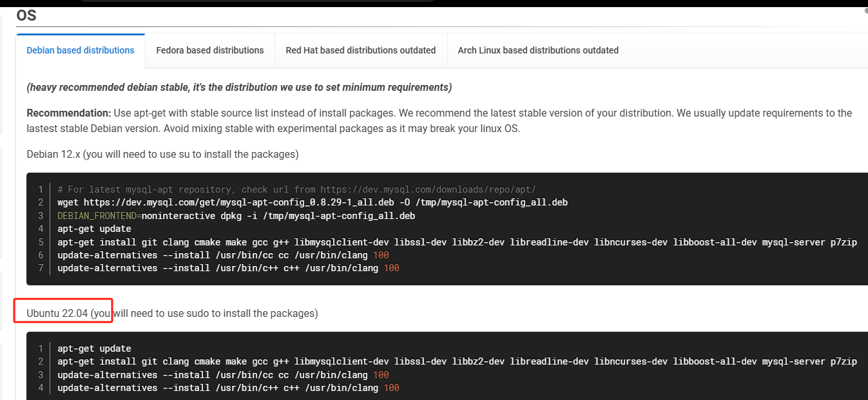Click the bold Recommendation: label
The image size is (868, 400).
(68, 113)
